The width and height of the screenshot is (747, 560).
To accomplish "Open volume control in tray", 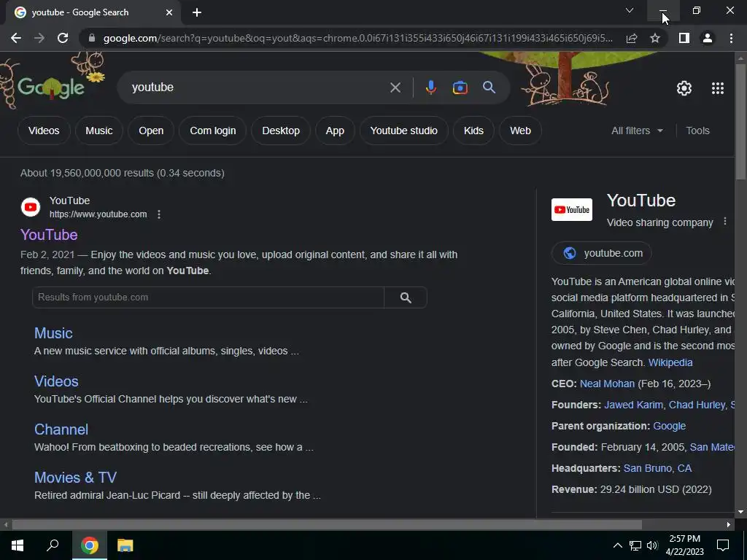I will [x=652, y=545].
